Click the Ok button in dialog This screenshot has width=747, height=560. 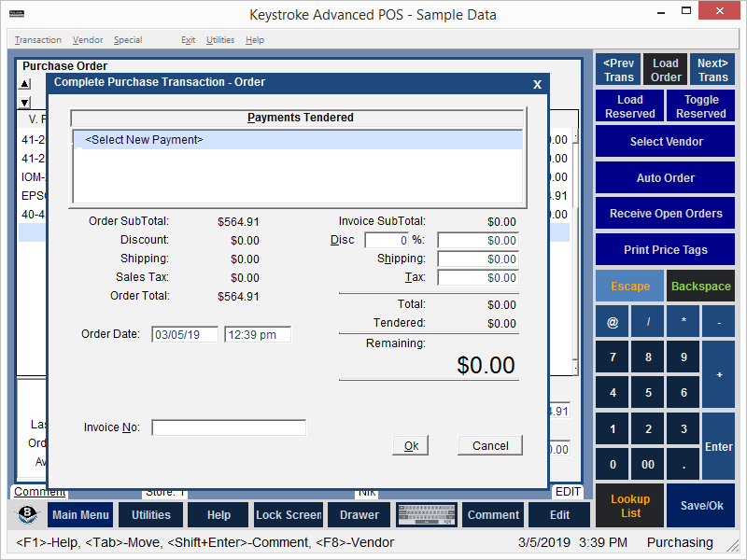[411, 446]
